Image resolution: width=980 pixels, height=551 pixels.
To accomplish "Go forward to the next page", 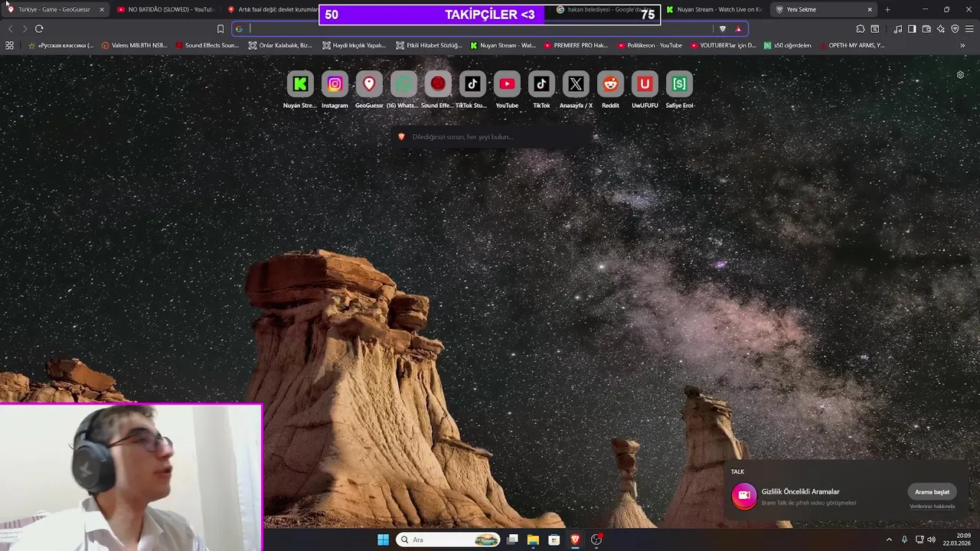I will (24, 28).
